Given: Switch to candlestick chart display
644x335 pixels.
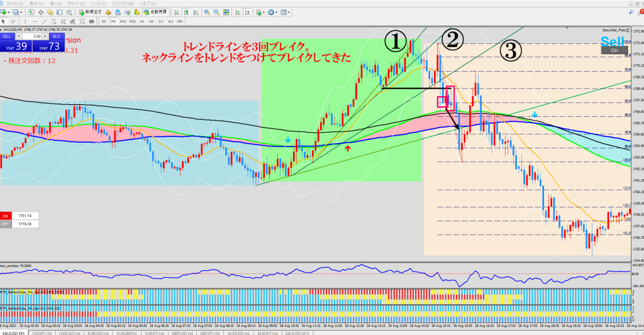Looking at the screenshot, I should coord(186,13).
